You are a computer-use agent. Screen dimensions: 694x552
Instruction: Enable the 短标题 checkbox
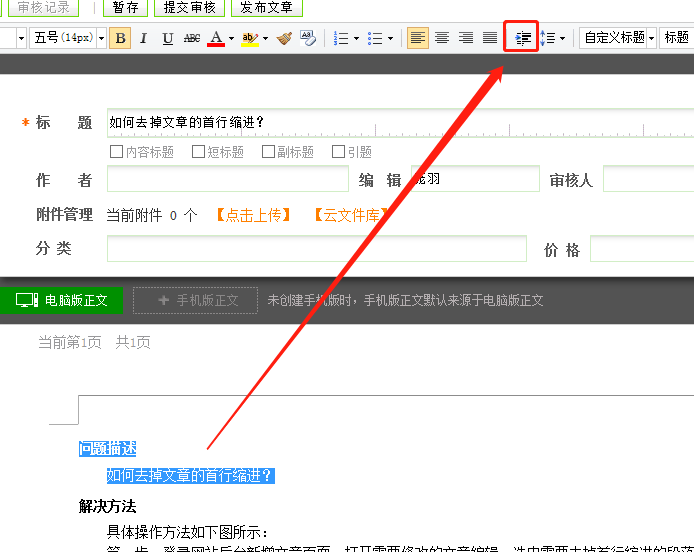(x=198, y=152)
